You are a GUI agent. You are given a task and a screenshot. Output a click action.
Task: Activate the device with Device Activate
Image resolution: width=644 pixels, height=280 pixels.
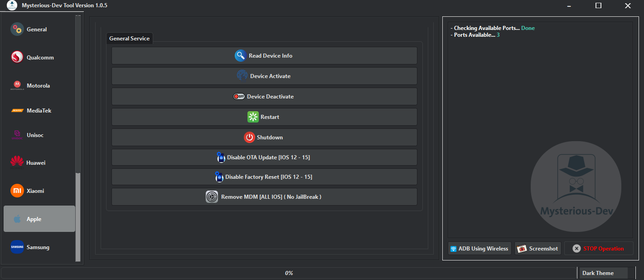264,76
